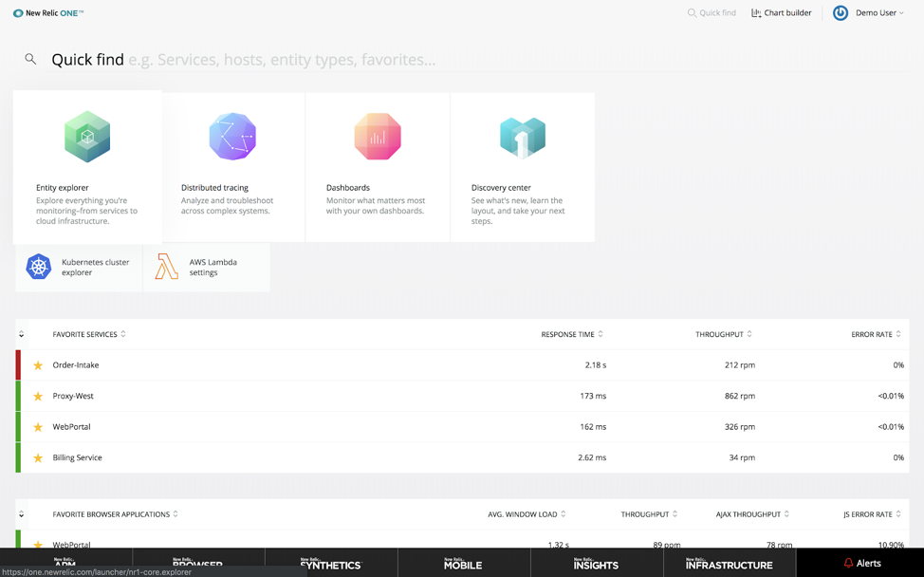Open the WebPortal service row
This screenshot has width=924, height=577.
(463, 427)
